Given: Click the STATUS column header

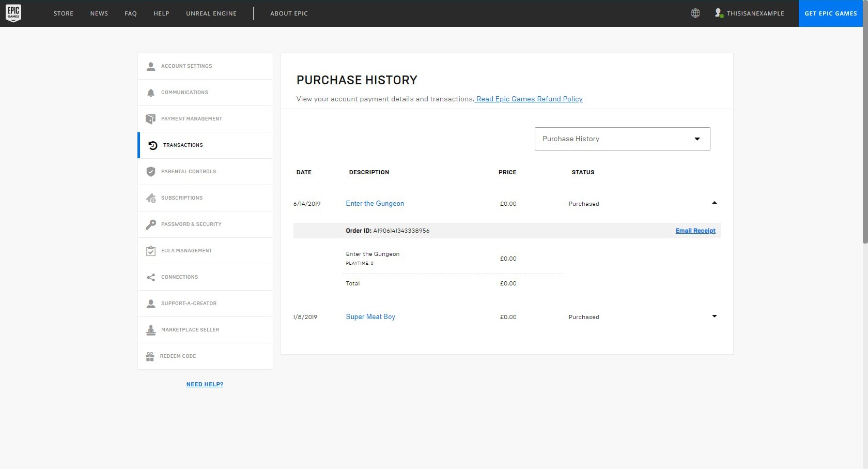Looking at the screenshot, I should click(583, 172).
